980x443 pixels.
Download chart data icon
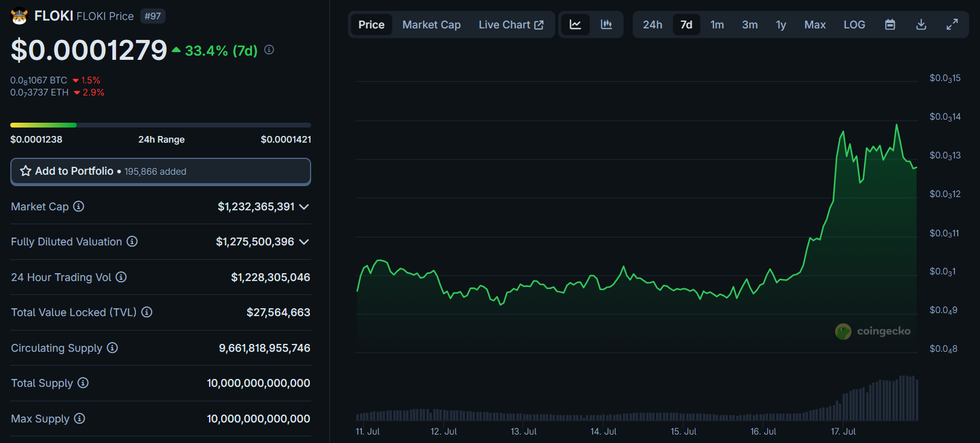(921, 25)
